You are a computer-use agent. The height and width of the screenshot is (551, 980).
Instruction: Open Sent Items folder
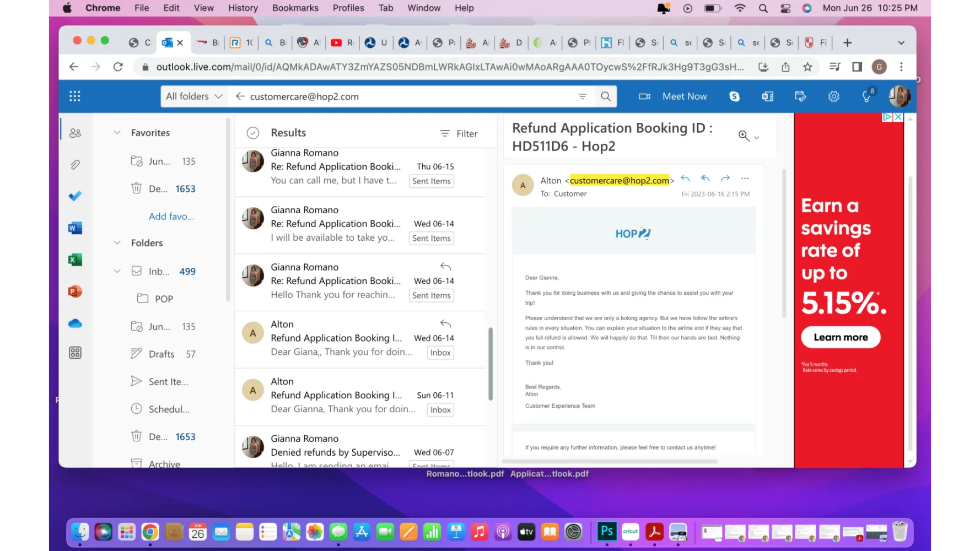(x=160, y=381)
